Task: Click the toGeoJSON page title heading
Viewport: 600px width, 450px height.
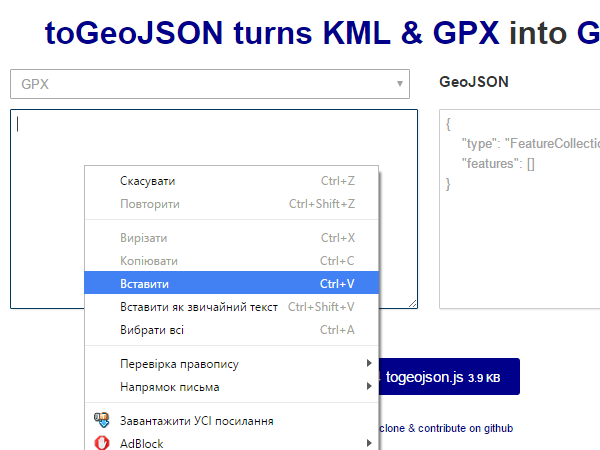Action: pyautogui.click(x=322, y=33)
